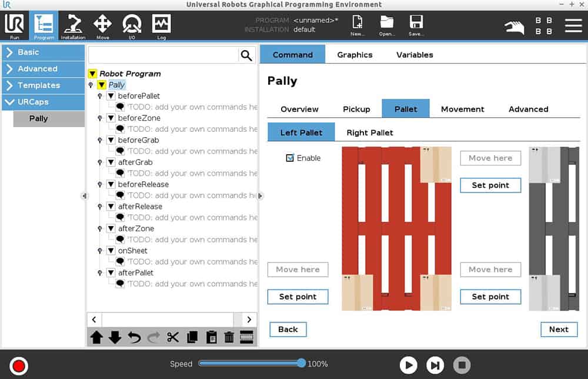Suppress the selected node with striped icon

[246, 337]
